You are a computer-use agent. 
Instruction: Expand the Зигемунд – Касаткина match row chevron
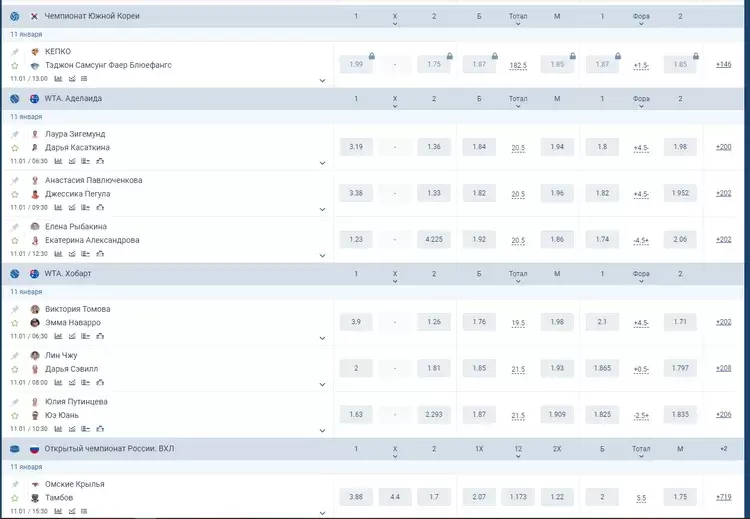[322, 163]
